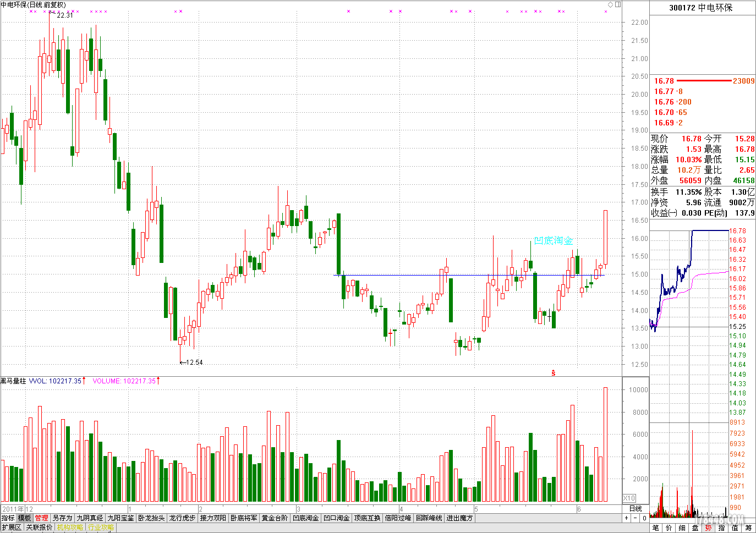Switch side panel to 指 index view
This screenshot has width=756, height=533.
point(721,527)
